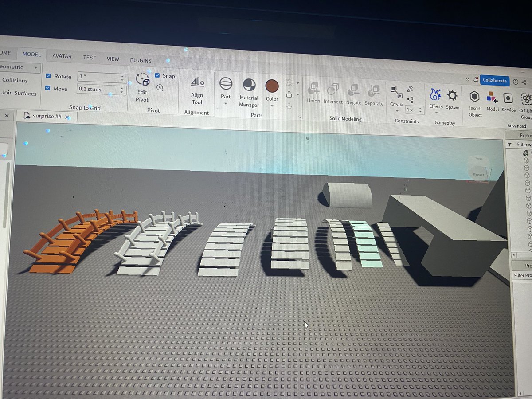The image size is (532, 399).
Task: Toggle the Move snap checkbox
Action: coord(48,88)
